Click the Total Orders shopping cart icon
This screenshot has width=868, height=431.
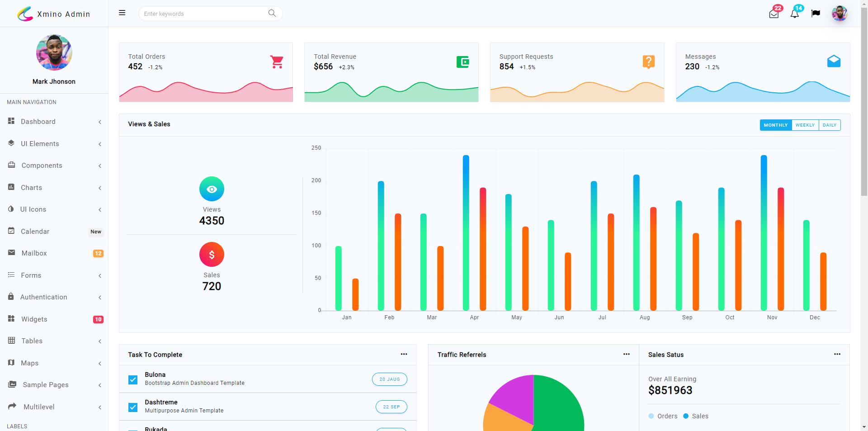tap(277, 62)
